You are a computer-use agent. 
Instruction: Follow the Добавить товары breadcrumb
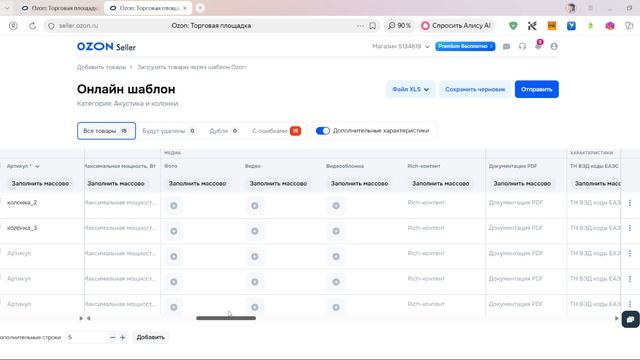102,67
